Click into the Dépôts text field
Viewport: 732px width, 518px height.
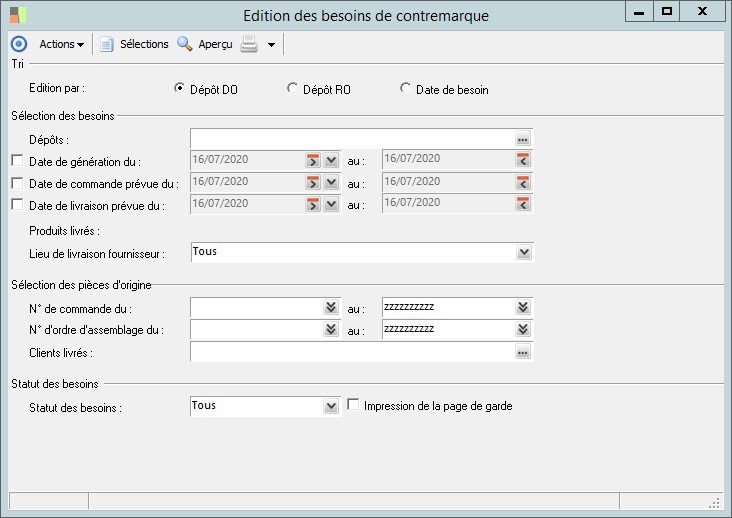click(x=351, y=139)
